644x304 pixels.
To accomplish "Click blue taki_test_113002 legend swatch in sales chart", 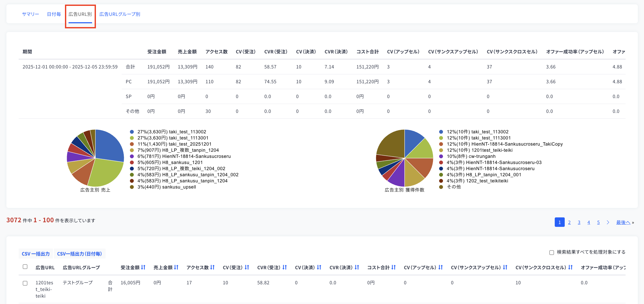I will tap(132, 132).
